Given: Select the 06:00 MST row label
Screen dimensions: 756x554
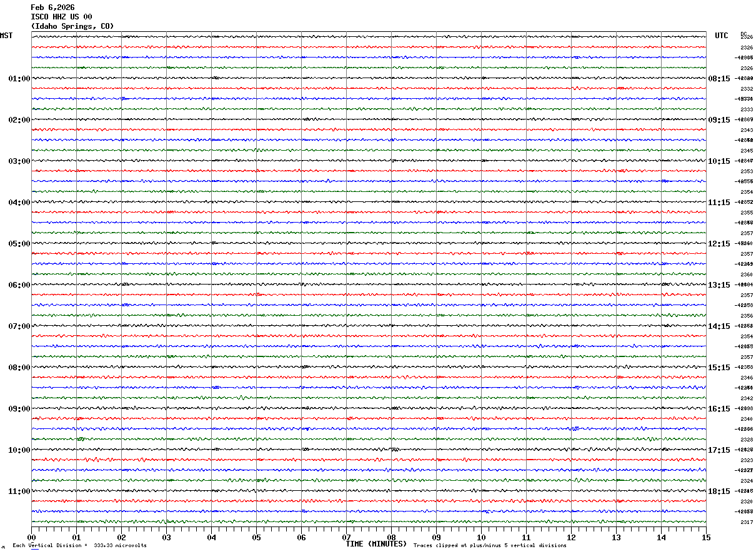Looking at the screenshot, I should click(19, 285).
